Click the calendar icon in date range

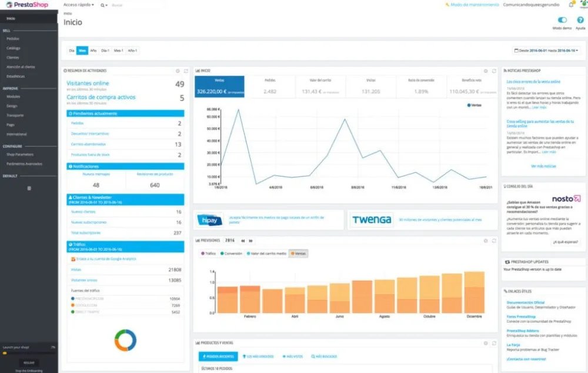tap(516, 50)
